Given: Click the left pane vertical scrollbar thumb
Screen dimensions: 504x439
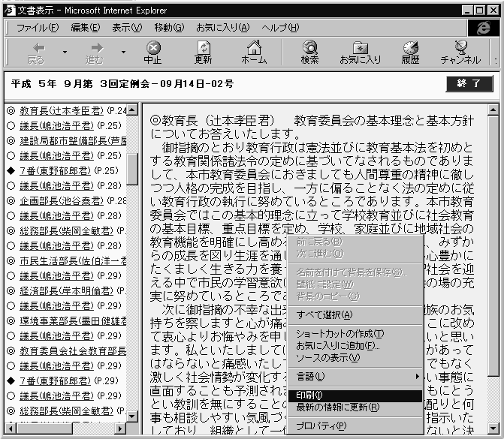Looking at the screenshot, I should tap(132, 169).
